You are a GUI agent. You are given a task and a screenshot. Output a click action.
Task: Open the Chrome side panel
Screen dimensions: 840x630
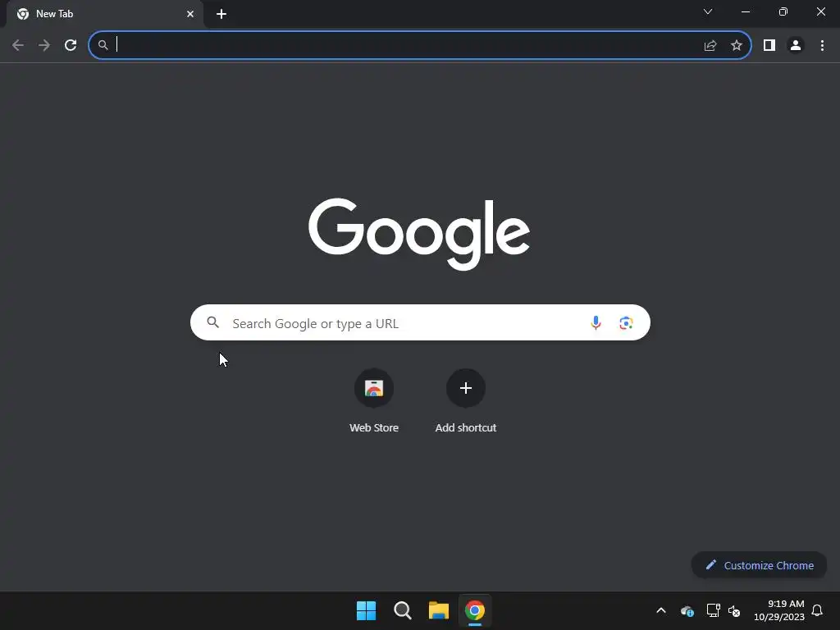tap(769, 46)
